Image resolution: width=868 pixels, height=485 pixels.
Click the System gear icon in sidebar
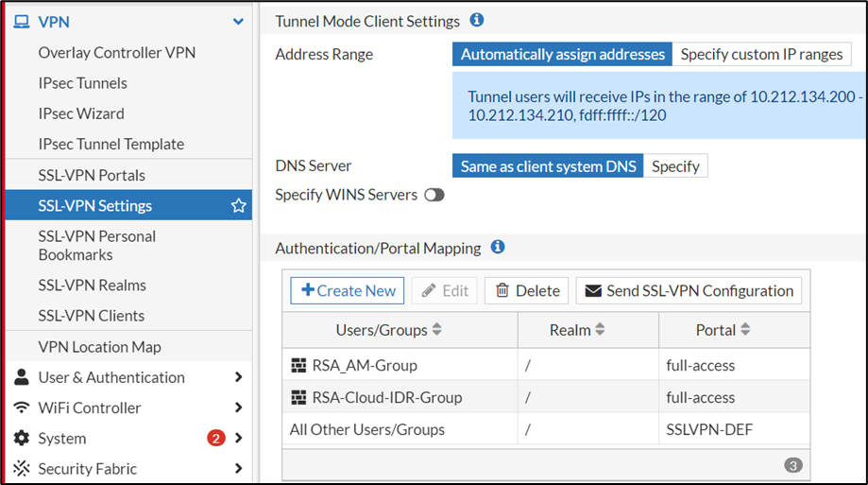(x=21, y=438)
